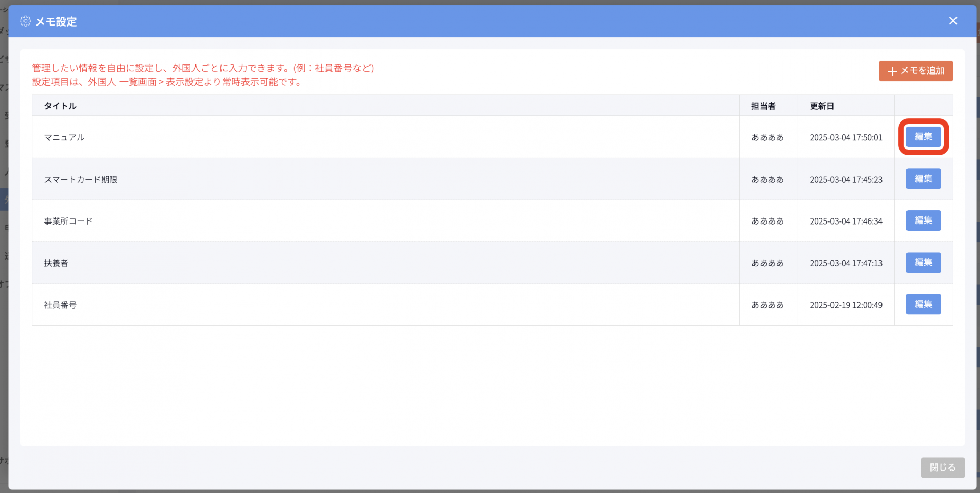Click the 担当者 column header
The height and width of the screenshot is (493, 980).
(x=763, y=106)
